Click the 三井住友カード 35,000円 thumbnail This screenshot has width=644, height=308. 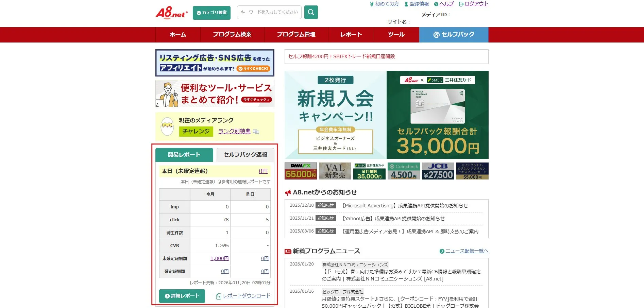pyautogui.click(x=369, y=171)
